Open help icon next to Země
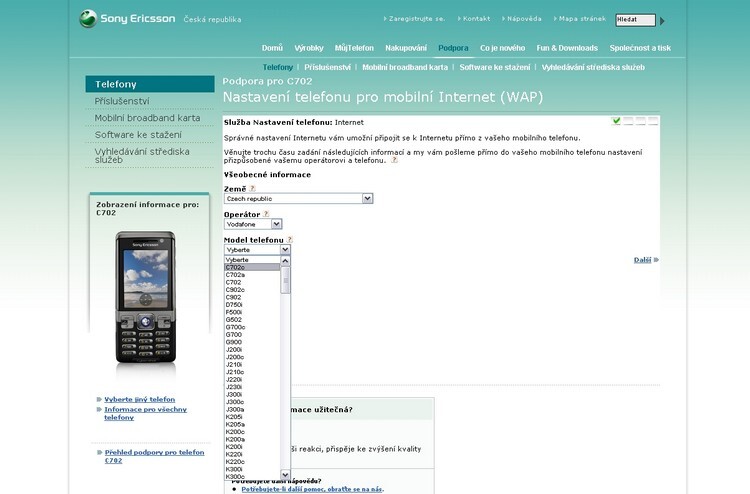The width and height of the screenshot is (750, 494). (253, 188)
